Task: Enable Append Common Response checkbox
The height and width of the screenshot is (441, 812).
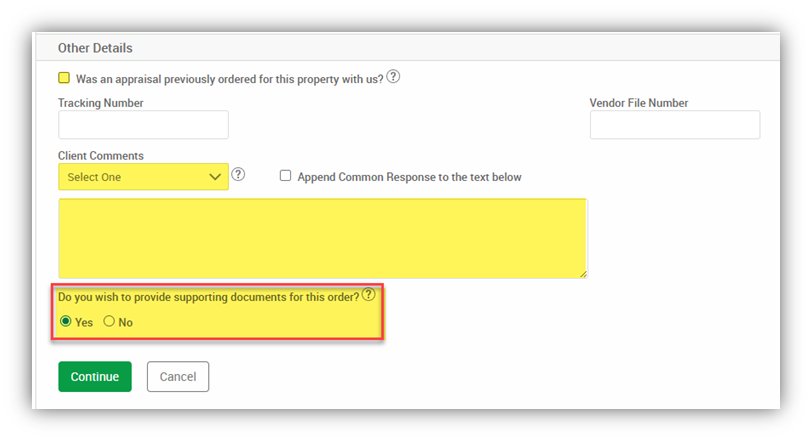Action: pyautogui.click(x=285, y=176)
